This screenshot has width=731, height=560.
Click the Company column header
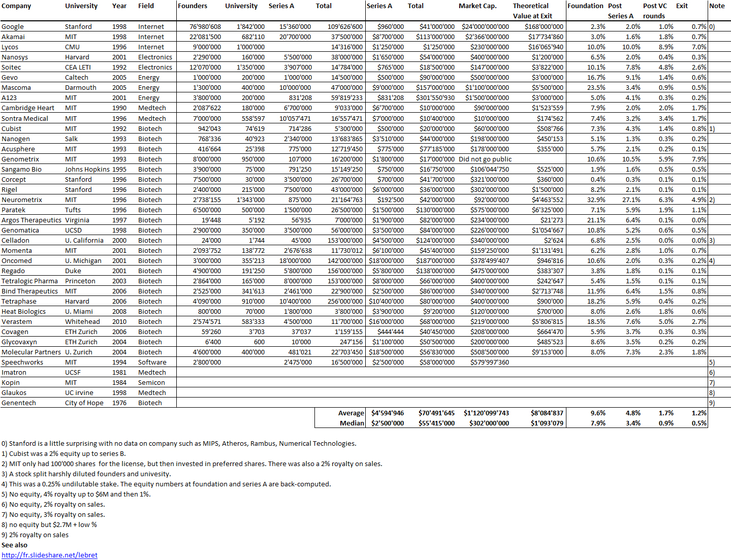tap(16, 6)
